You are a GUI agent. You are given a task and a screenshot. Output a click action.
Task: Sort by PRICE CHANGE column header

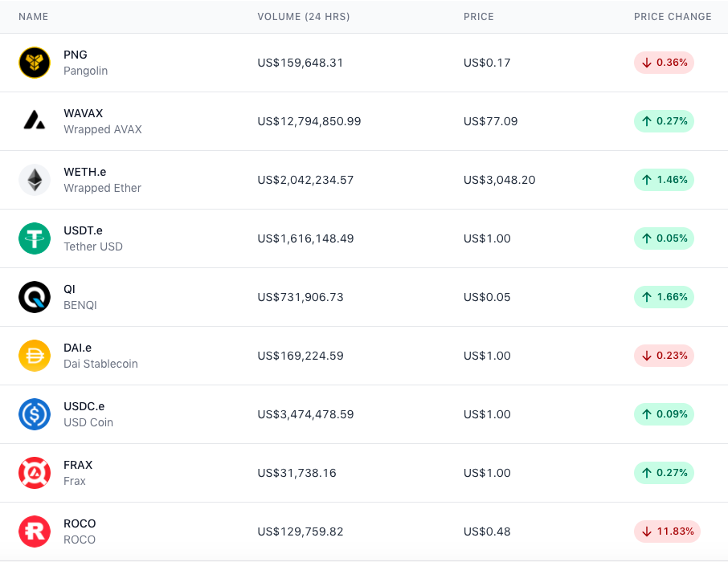[x=673, y=17]
